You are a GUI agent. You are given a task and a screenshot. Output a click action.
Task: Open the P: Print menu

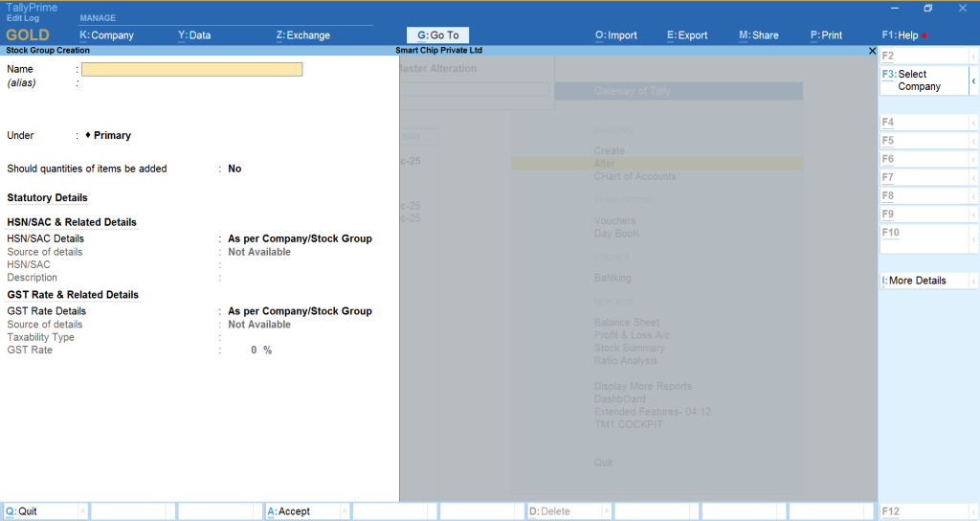coord(826,35)
